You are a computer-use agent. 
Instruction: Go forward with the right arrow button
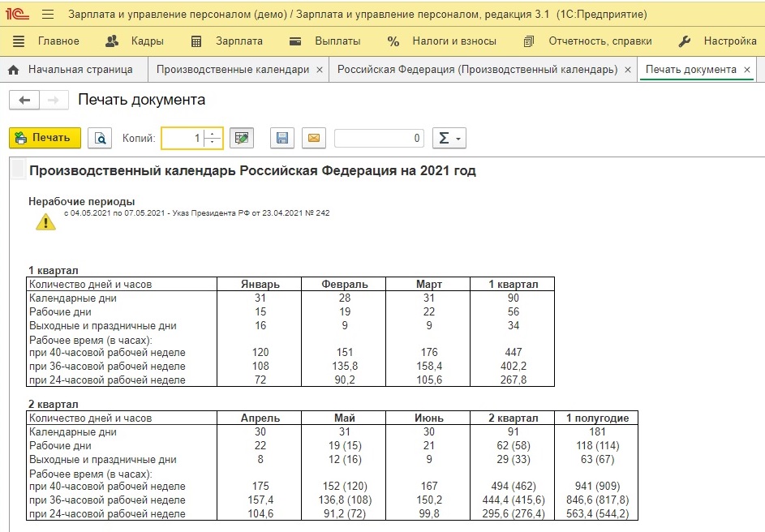coord(54,101)
